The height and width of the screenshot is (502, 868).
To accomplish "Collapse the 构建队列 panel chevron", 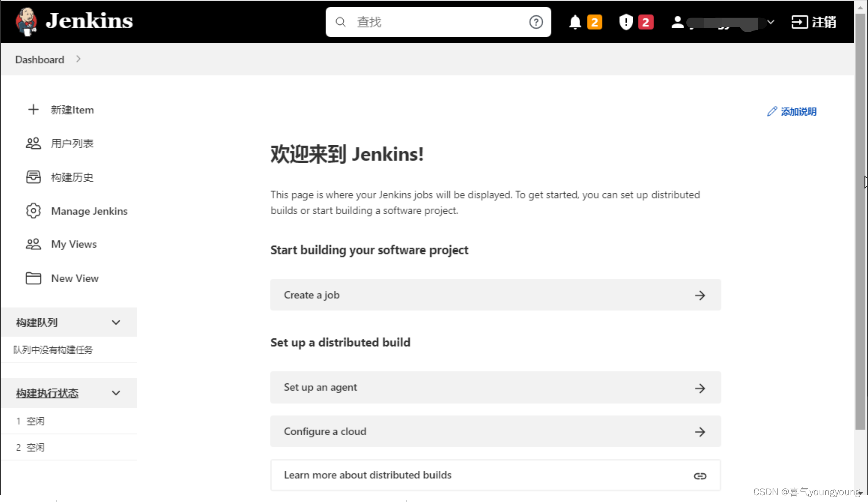I will pyautogui.click(x=116, y=322).
